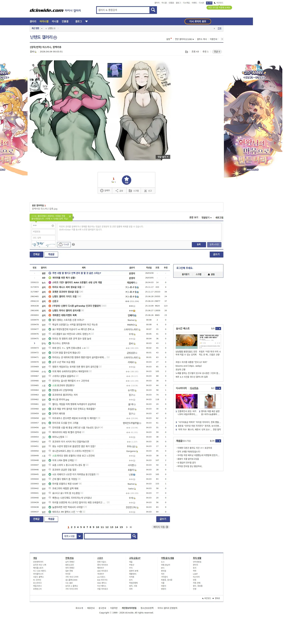Screen dimensions: 284x644
Task: Show the previous 실시간 베스트 page
Action: 217,329
